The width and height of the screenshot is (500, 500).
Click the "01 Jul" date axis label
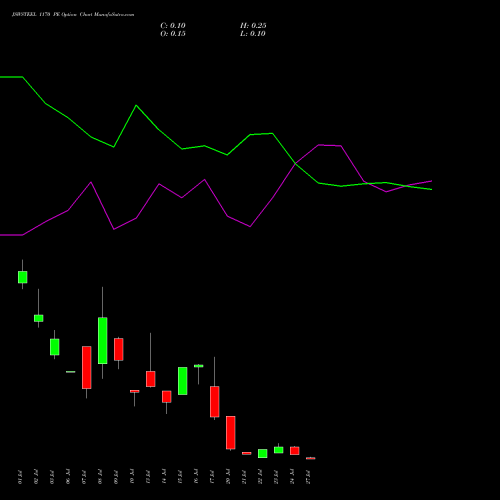point(20,477)
